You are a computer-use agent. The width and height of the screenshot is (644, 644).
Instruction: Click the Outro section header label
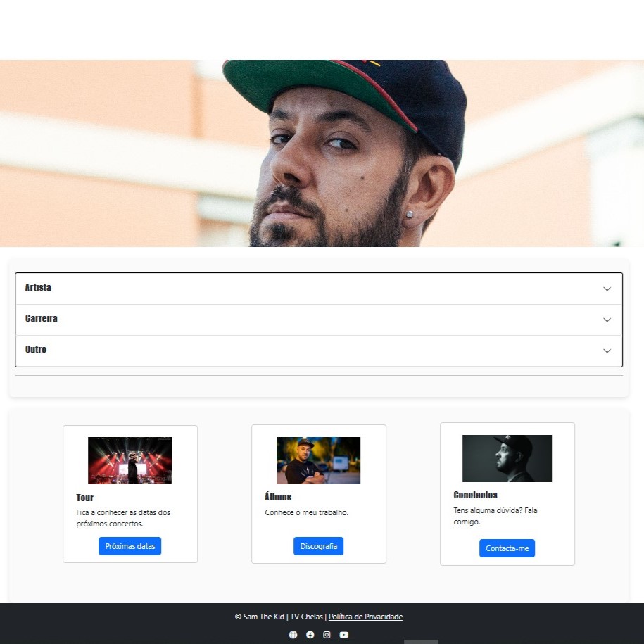[36, 350]
